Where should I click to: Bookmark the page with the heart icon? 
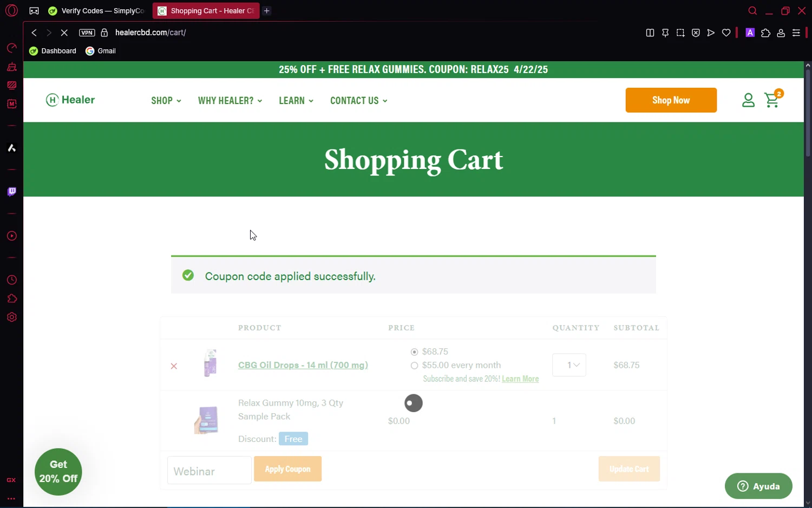pos(726,33)
